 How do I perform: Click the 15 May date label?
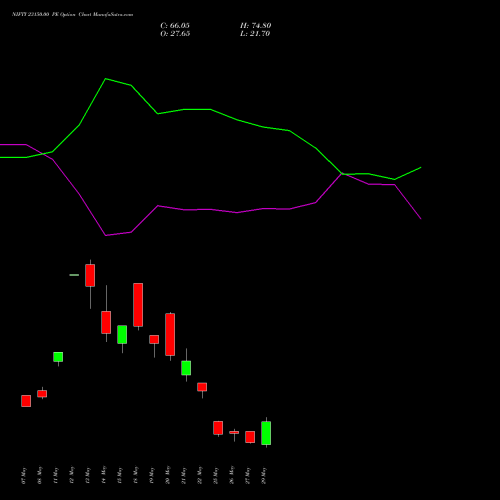coord(120,476)
